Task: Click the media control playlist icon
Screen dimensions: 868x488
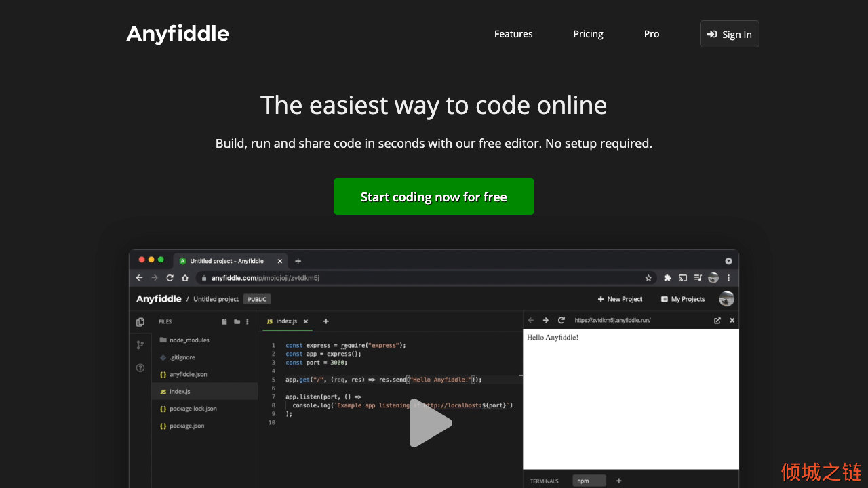Action: 698,278
